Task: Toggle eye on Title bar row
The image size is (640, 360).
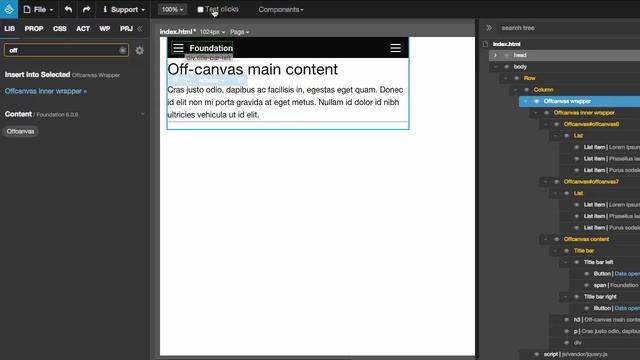Action: (567, 251)
